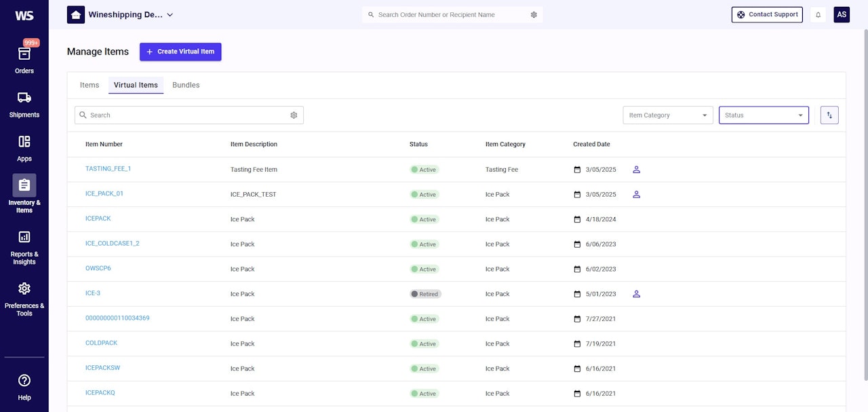Switch to the Bundles tab
Image resolution: width=868 pixels, height=412 pixels.
[x=186, y=85]
